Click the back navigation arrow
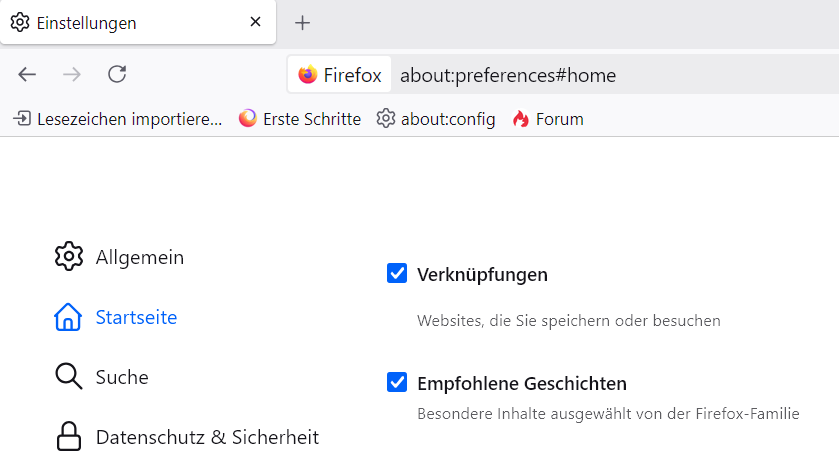This screenshot has width=839, height=454. (27, 74)
